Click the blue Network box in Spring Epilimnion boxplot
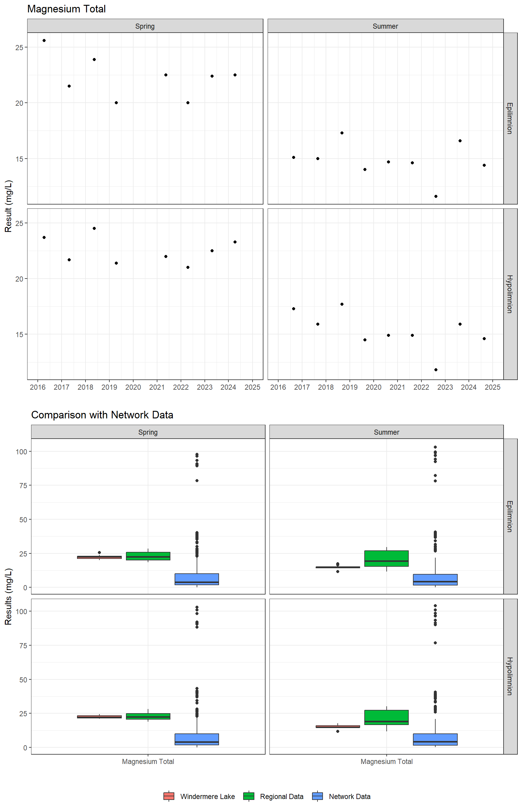The image size is (522, 812). point(197,579)
